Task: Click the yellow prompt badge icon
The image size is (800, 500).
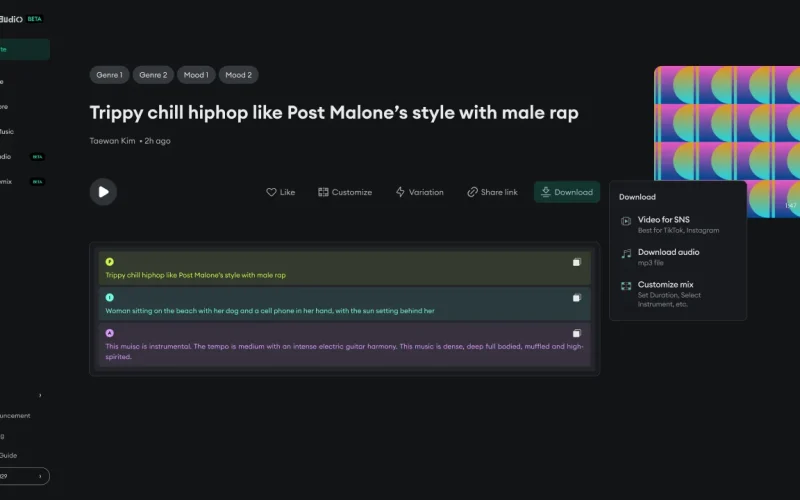Action: click(x=110, y=262)
